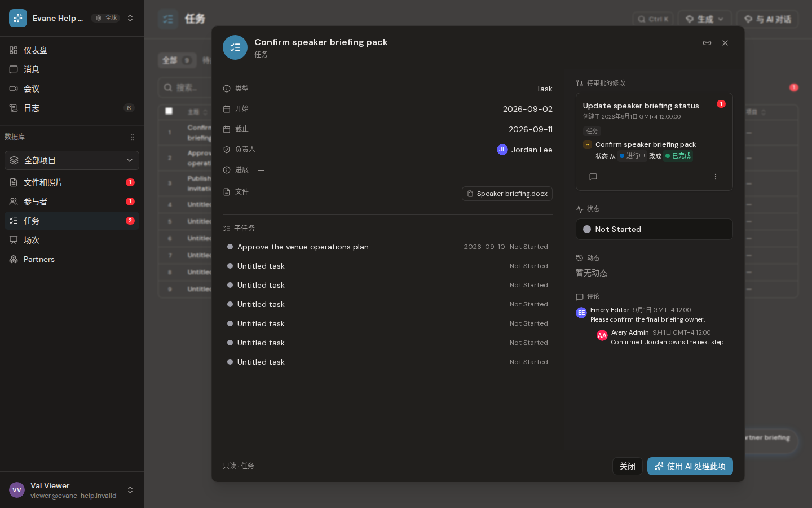The width and height of the screenshot is (812, 508).
Task: Open the Speaker briefing.docx file
Action: [507, 194]
